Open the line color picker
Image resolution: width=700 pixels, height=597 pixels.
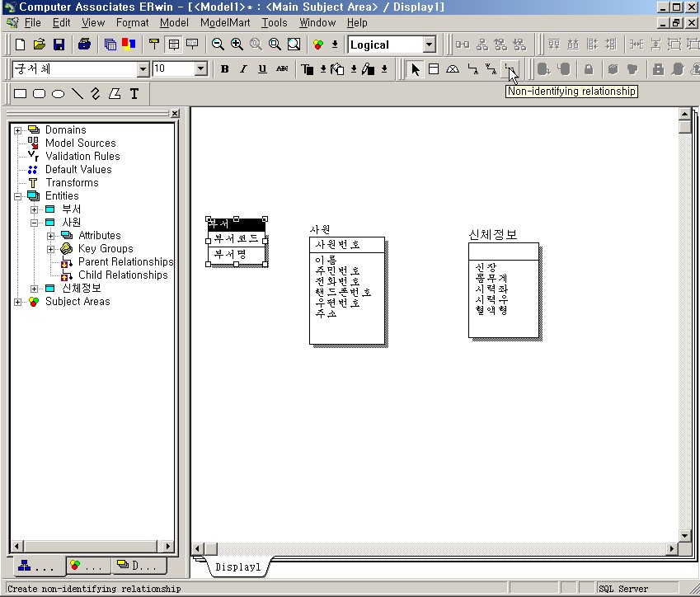click(x=369, y=69)
